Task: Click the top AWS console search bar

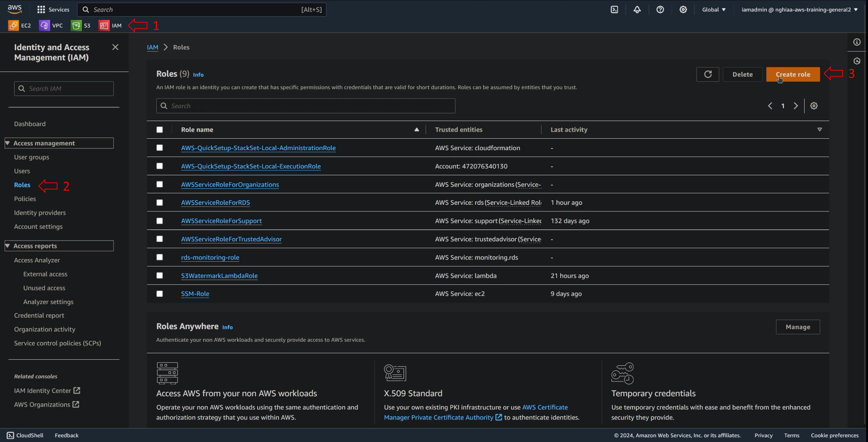Action: click(x=202, y=10)
